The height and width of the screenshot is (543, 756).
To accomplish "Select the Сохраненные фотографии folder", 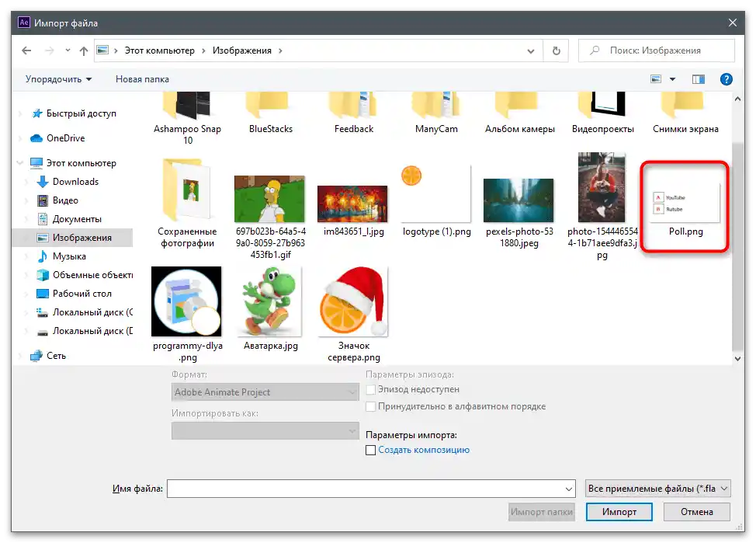I will pyautogui.click(x=188, y=203).
